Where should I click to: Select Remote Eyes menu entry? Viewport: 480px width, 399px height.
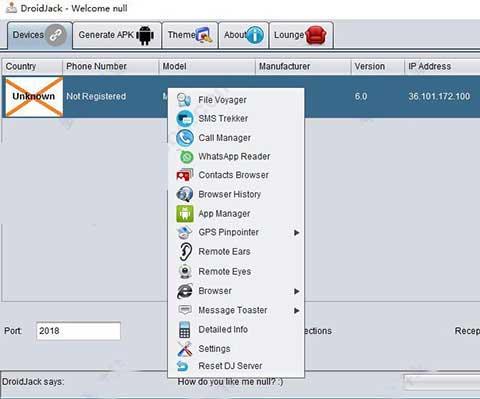pyautogui.click(x=236, y=271)
